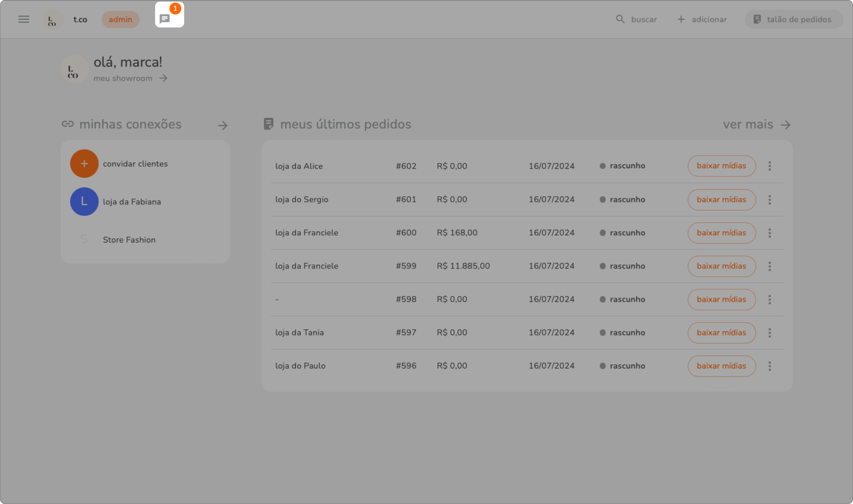853x504 pixels.
Task: Open three-dot menu for order #602
Action: [x=769, y=166]
